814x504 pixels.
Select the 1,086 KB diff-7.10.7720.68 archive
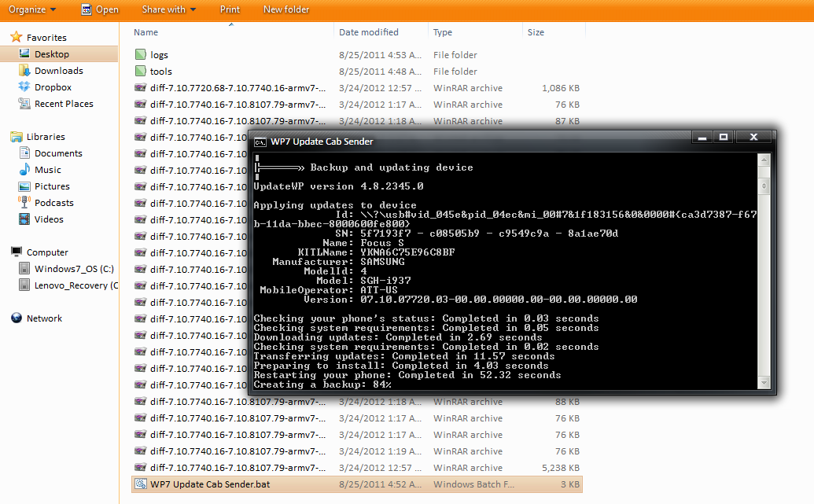coord(356,88)
